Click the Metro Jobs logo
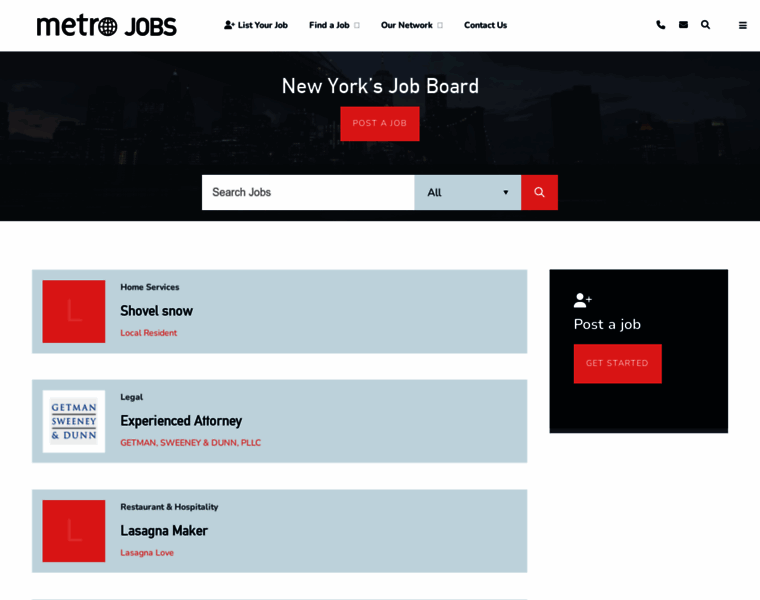 [106, 25]
